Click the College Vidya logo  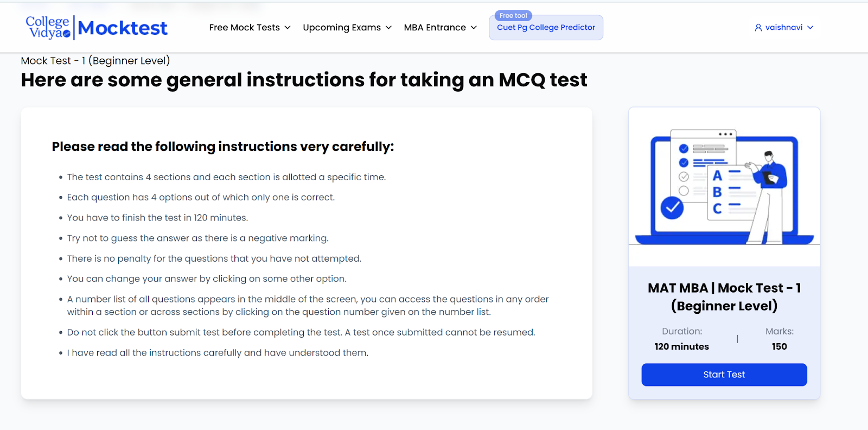coord(48,27)
